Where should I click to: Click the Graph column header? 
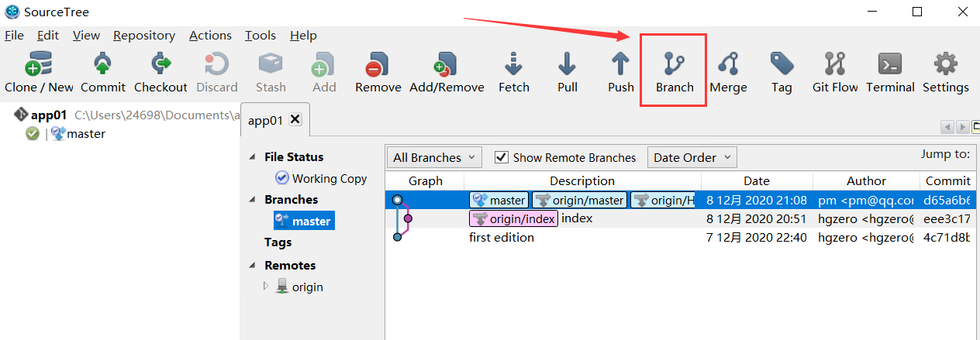coord(425,180)
